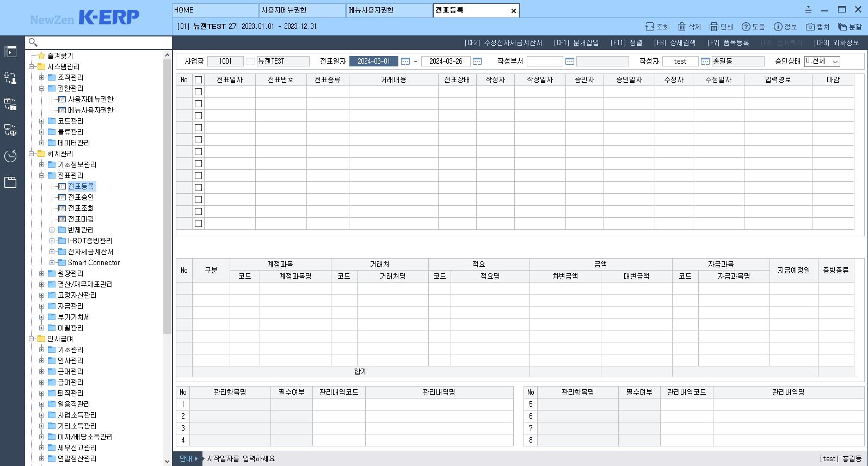Click the 인쇄 printer icon

[x=713, y=27]
